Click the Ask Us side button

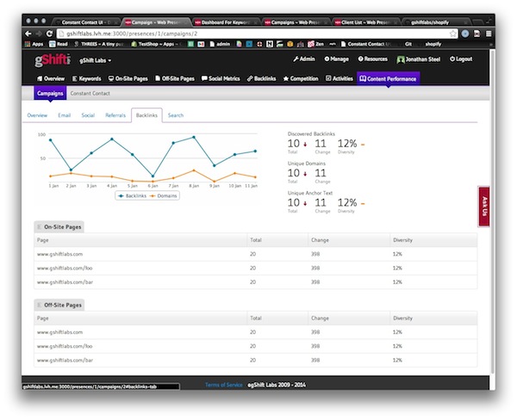(x=483, y=207)
